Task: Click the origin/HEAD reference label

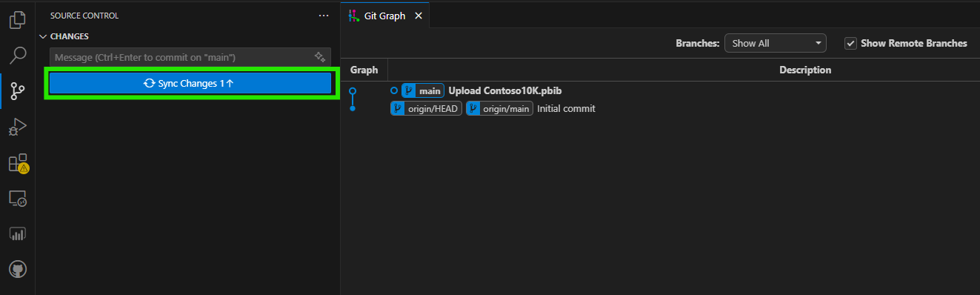Action: [426, 108]
